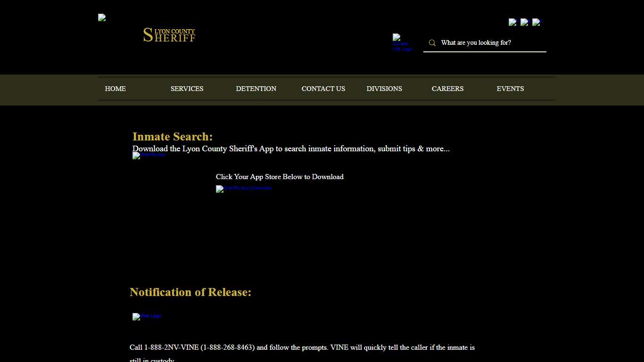Click the Inmate Search heading
Viewport: 644px width, 362px height.
point(173,136)
